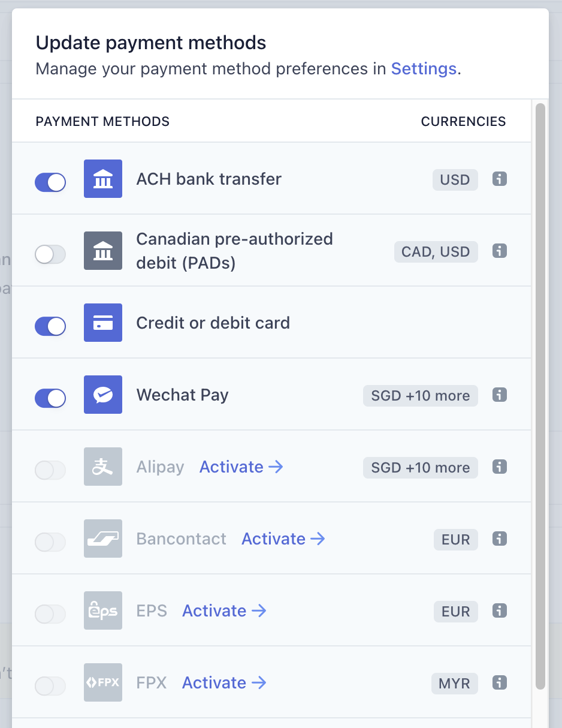Image resolution: width=562 pixels, height=728 pixels.
Task: Enable Canadian pre-authorized debit toggle
Action: (x=50, y=254)
